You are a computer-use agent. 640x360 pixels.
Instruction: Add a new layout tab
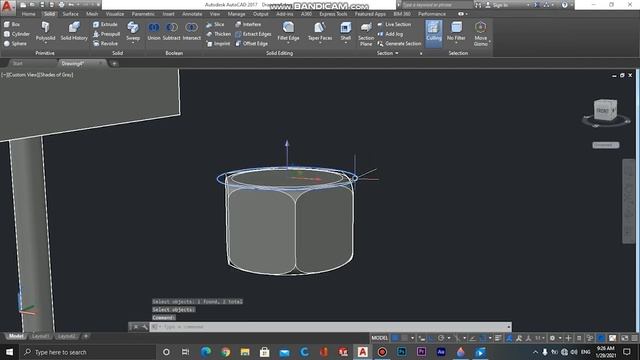point(86,336)
